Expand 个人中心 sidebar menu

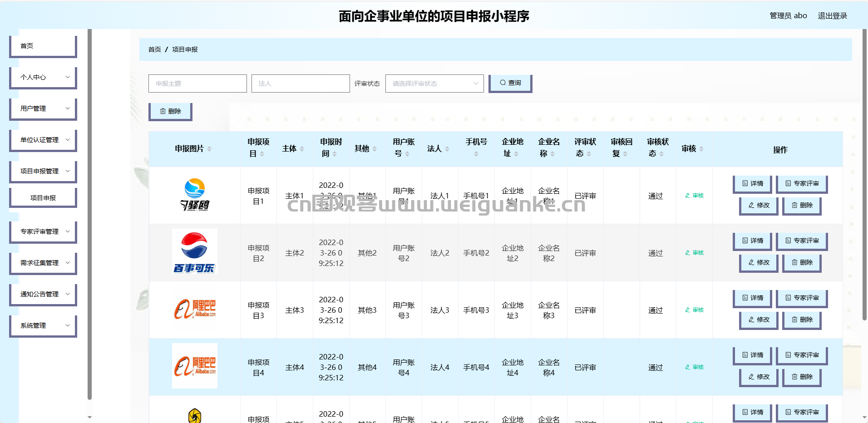[x=43, y=77]
